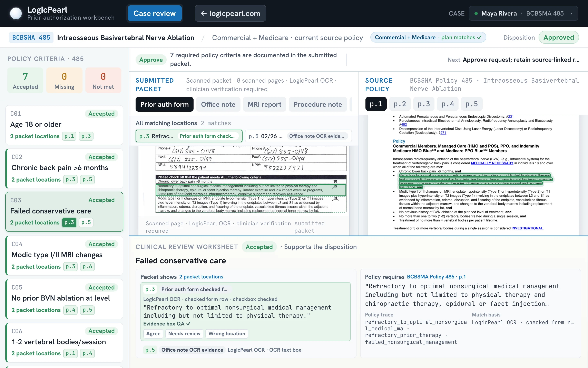This screenshot has width=588, height=368.
Task: Click the INVESTIGATIONAL policy link
Action: 527,228
